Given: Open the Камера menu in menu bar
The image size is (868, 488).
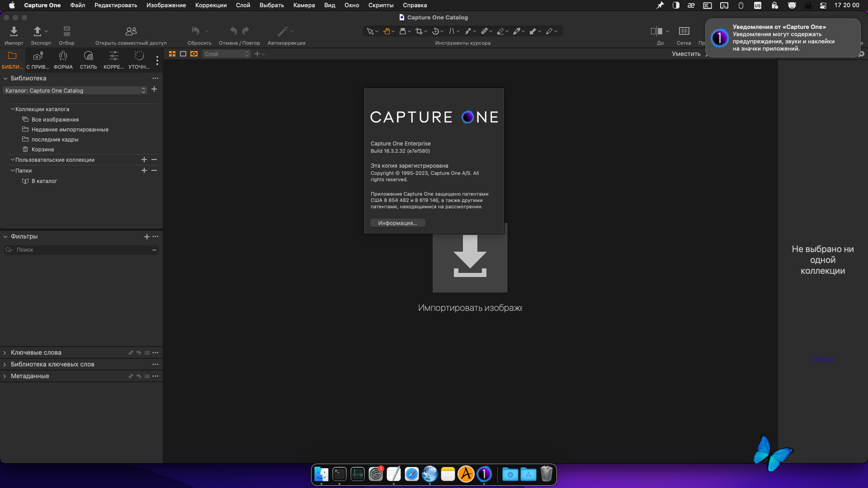Looking at the screenshot, I should pos(304,5).
